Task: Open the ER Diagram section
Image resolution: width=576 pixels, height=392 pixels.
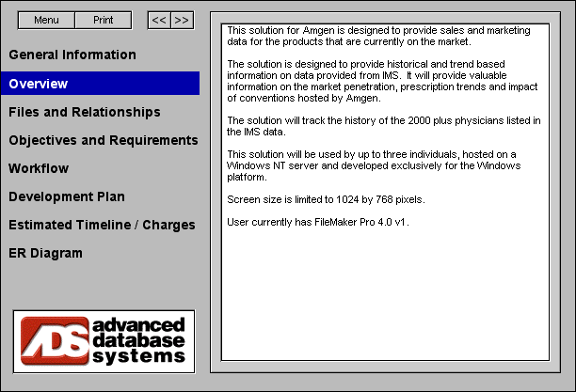Action: coord(45,253)
